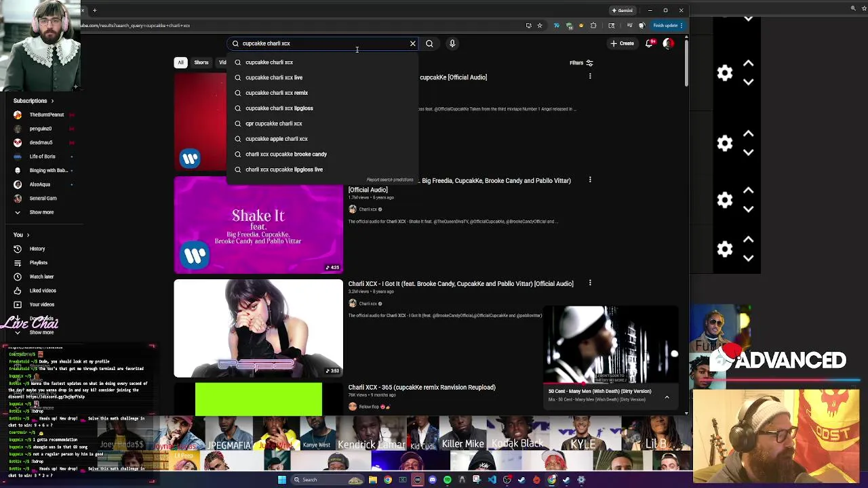The height and width of the screenshot is (488, 868).
Task: Open Your videos in the sidebar
Action: tap(41, 304)
